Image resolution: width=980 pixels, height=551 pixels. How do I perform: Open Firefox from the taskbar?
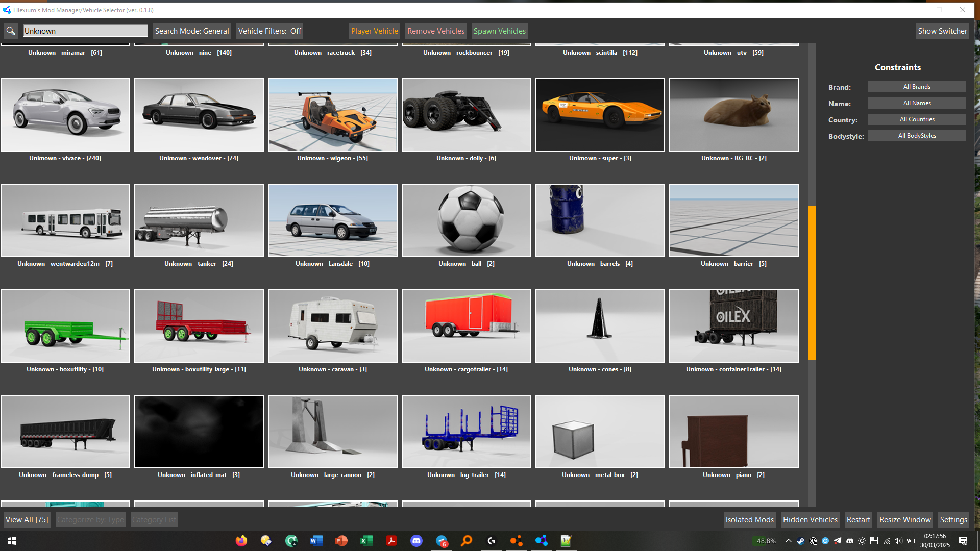[x=241, y=541]
